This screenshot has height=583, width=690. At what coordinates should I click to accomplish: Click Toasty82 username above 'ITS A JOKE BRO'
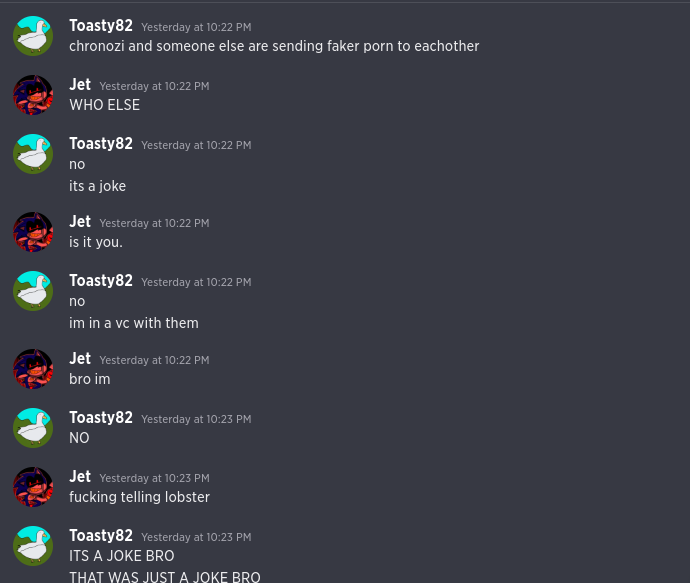point(101,536)
